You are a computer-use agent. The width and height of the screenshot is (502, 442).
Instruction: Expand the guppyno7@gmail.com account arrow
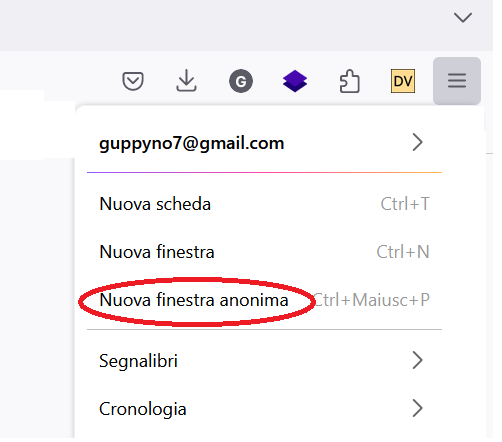417,142
